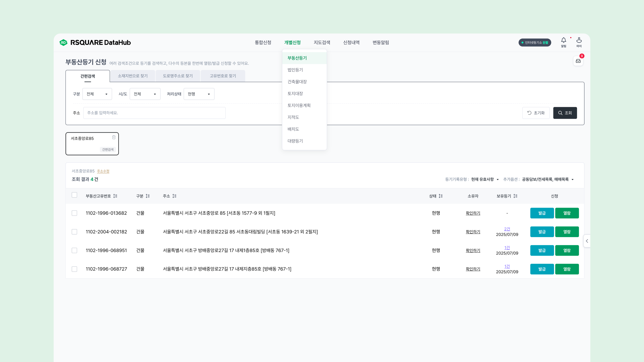Select 법인등기 from the dropdown menu
This screenshot has height=362, width=644.
coord(295,70)
